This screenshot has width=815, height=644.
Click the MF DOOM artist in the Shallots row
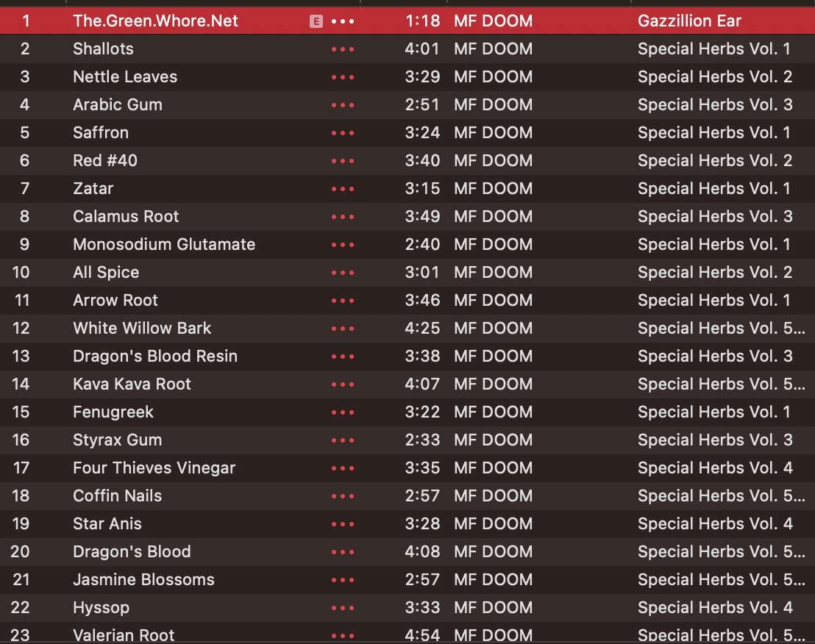click(x=494, y=49)
